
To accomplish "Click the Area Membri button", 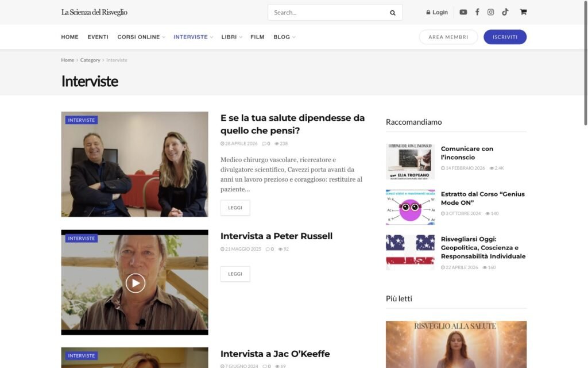I will coord(448,37).
